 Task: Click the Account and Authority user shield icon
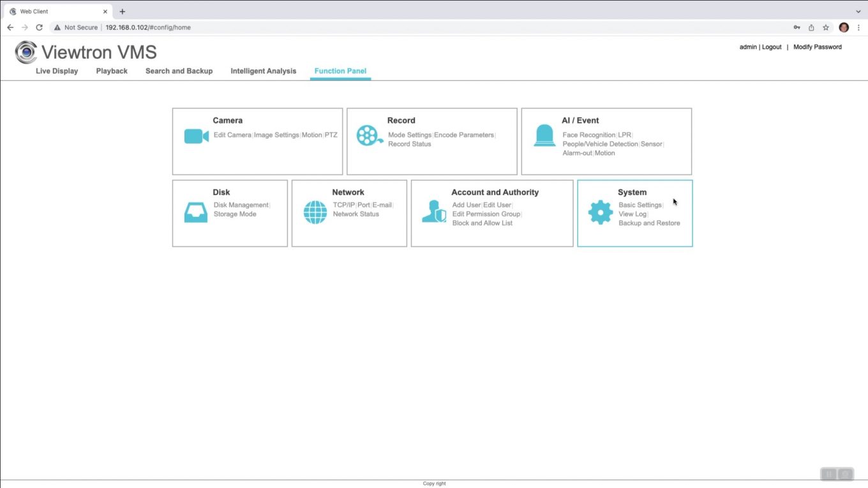tap(434, 212)
